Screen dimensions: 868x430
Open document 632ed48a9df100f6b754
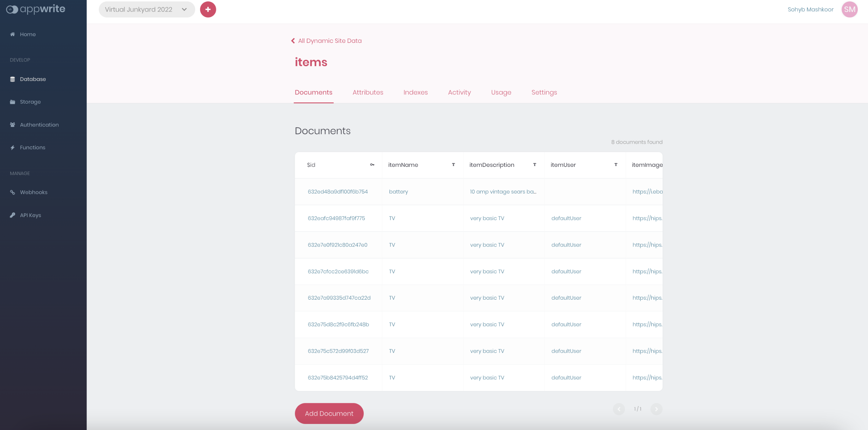coord(337,192)
